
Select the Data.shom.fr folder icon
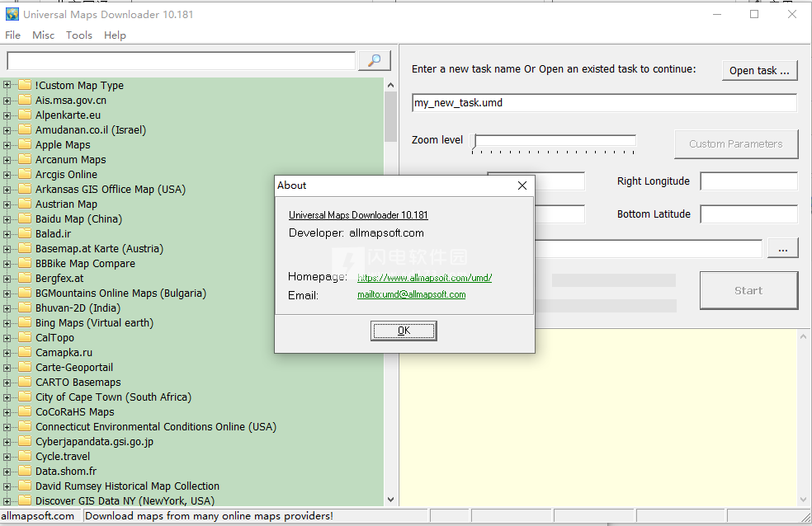25,471
